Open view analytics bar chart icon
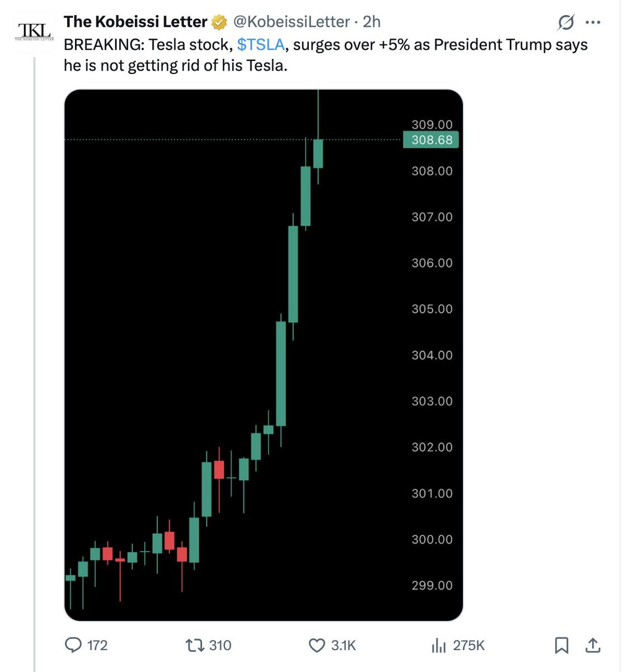This screenshot has height=672, width=628. [x=438, y=646]
